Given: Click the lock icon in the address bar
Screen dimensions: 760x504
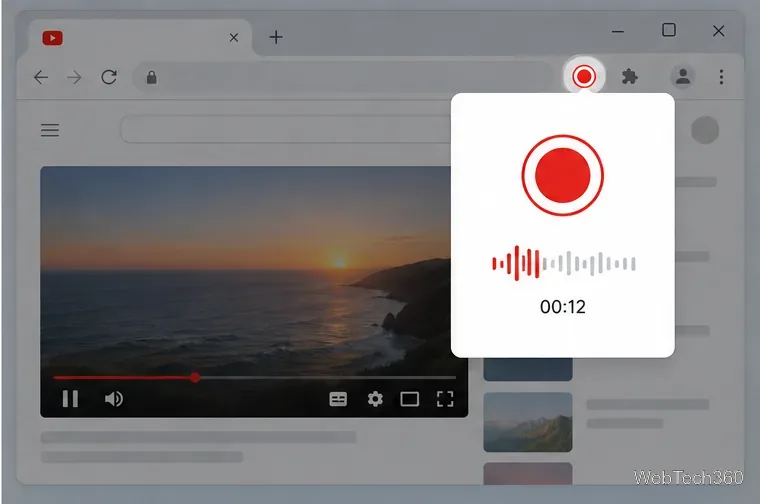Looking at the screenshot, I should coord(152,78).
